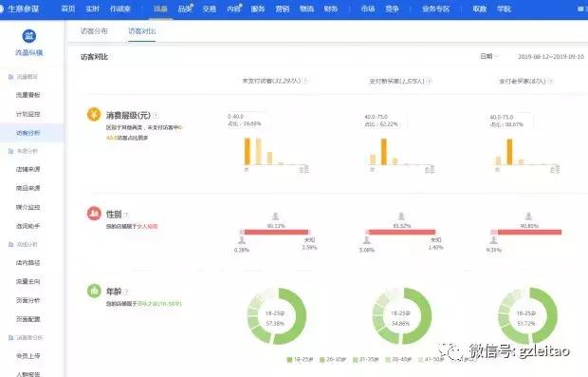Viewport: 588px width, 377px height.
Task: Open the 日期 date dropdown
Action: point(489,56)
